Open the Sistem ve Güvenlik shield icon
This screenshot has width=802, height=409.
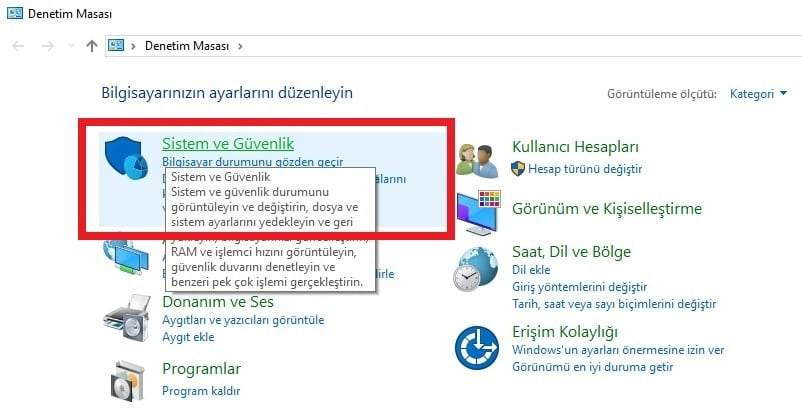(125, 157)
